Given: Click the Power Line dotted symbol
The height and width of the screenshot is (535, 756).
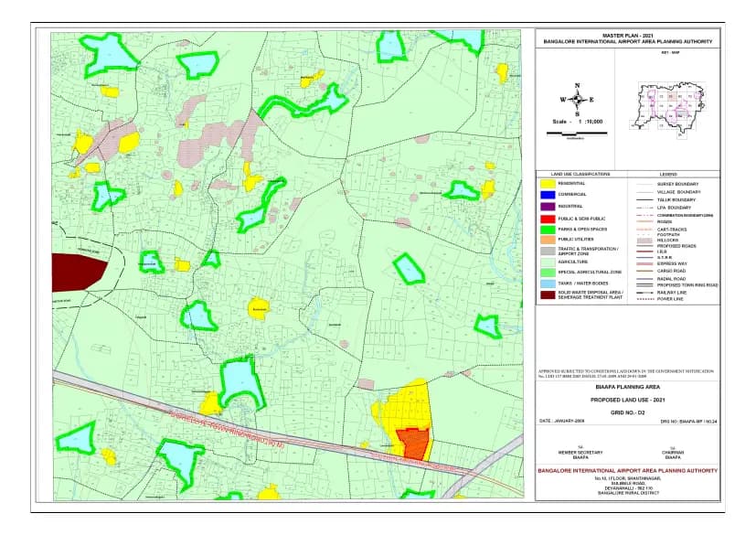Looking at the screenshot, I should tap(644, 299).
